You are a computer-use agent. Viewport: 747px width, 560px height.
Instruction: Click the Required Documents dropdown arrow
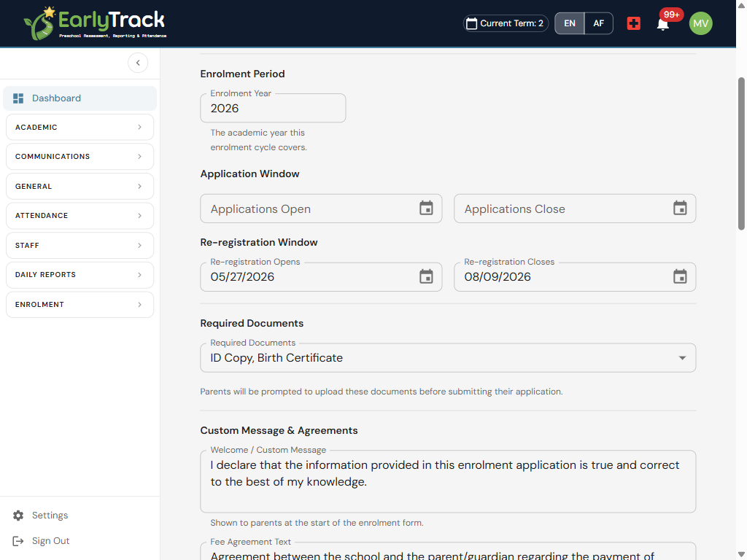coord(682,358)
